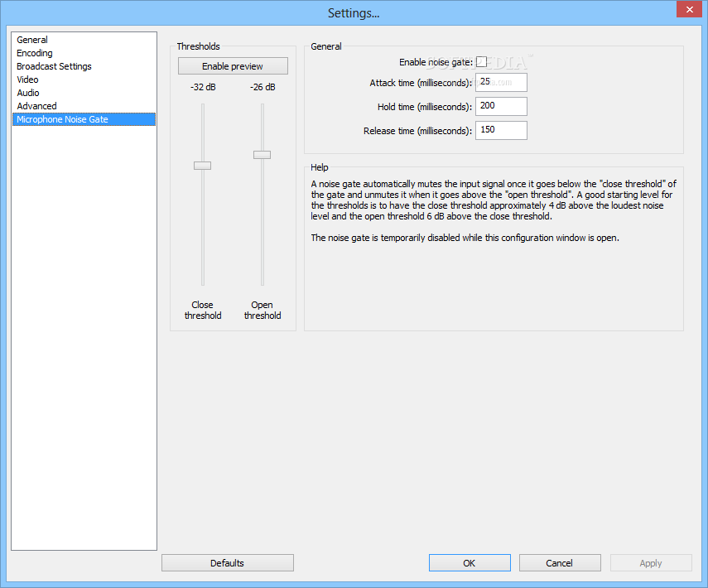Click the Enable noise gate label

click(436, 62)
